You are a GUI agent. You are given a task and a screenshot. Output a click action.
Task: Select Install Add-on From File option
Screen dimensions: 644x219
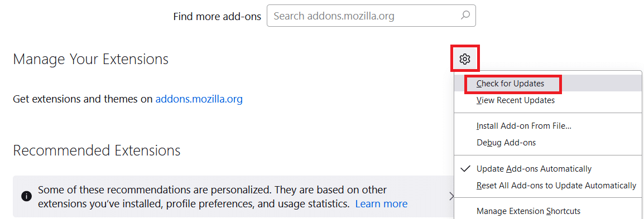pos(524,126)
